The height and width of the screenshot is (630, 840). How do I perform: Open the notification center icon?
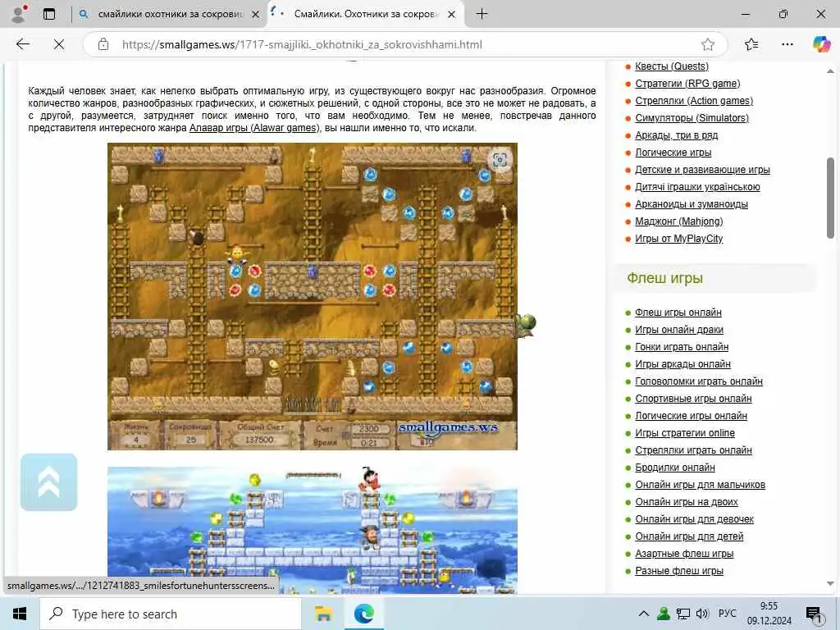815,614
